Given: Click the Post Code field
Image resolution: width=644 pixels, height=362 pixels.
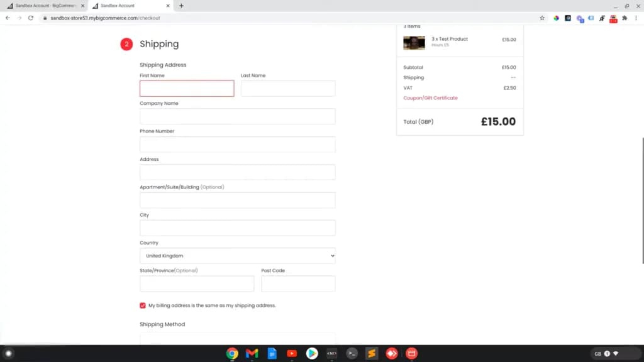Looking at the screenshot, I should (298, 283).
